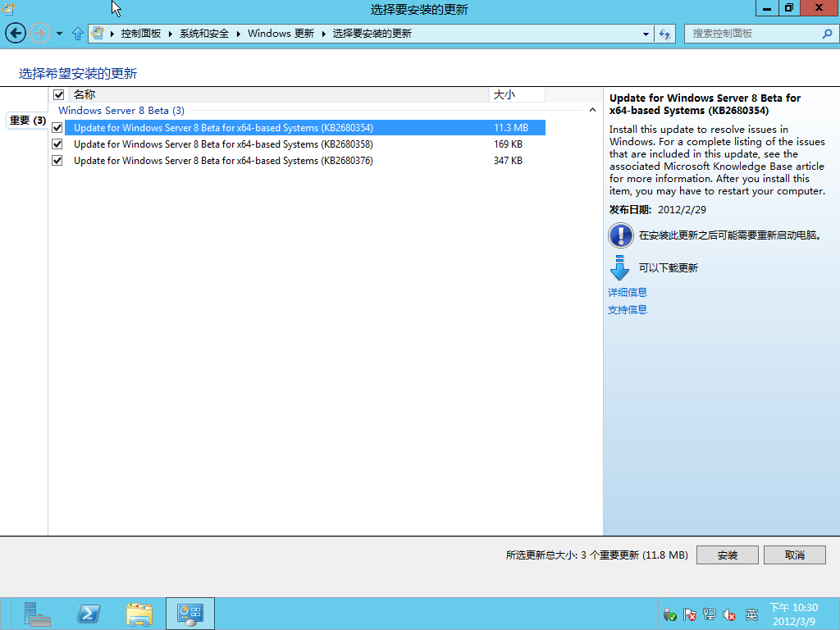
Task: Open Windows 更新 breadcrumb
Action: point(281,33)
